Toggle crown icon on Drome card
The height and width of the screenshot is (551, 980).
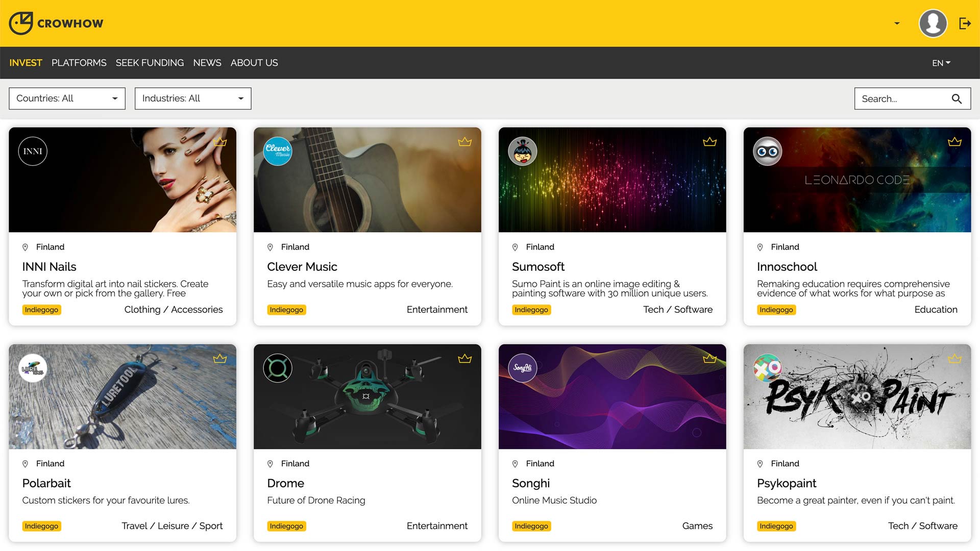(464, 359)
